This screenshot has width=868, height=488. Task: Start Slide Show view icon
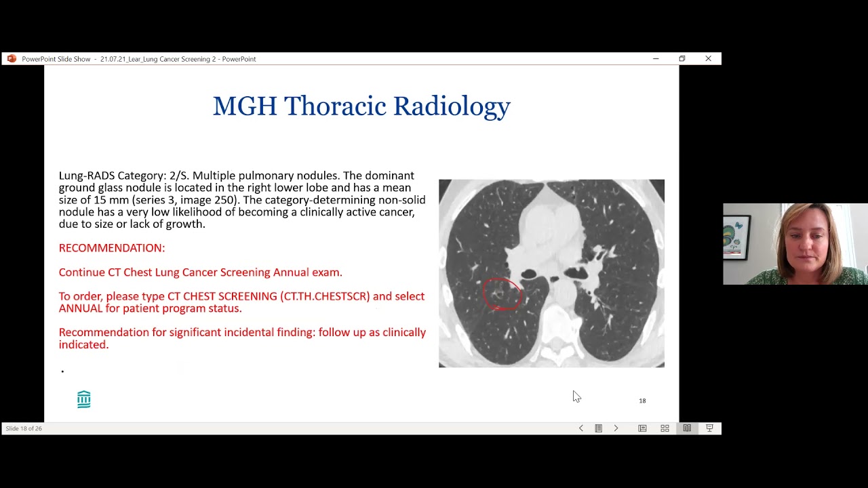point(709,428)
